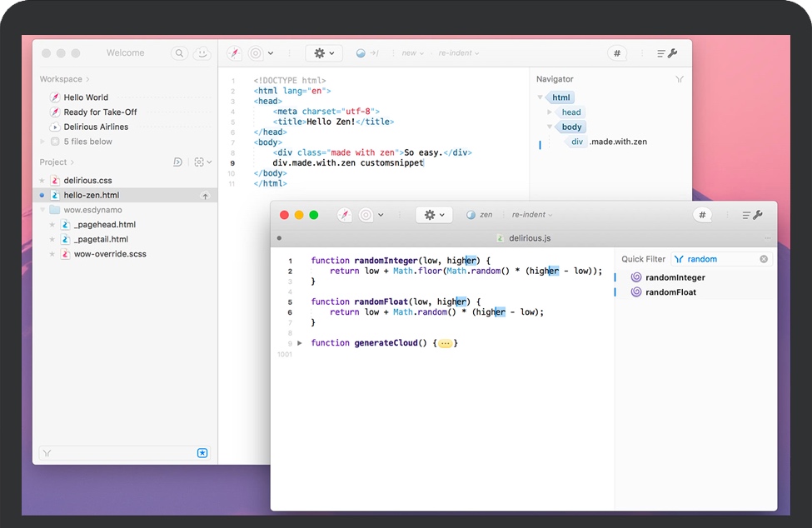This screenshot has width=812, height=528.
Task: Open the gear actions dropdown in delirious.js window
Action: (x=434, y=215)
